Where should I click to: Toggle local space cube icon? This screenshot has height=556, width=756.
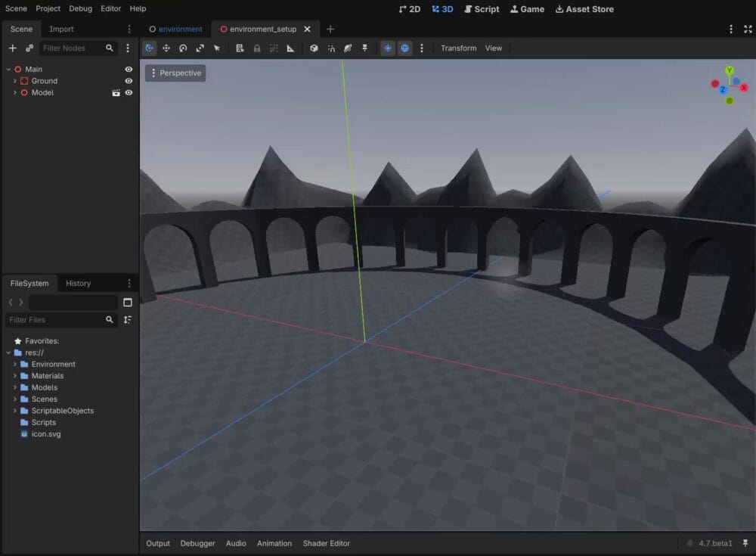[314, 48]
